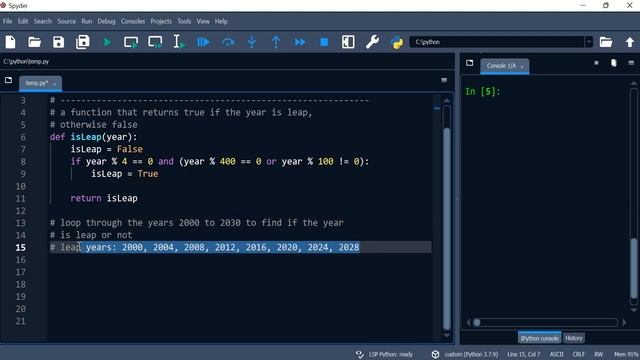Open the Edit menu
The height and width of the screenshot is (360, 640).
(23, 21)
